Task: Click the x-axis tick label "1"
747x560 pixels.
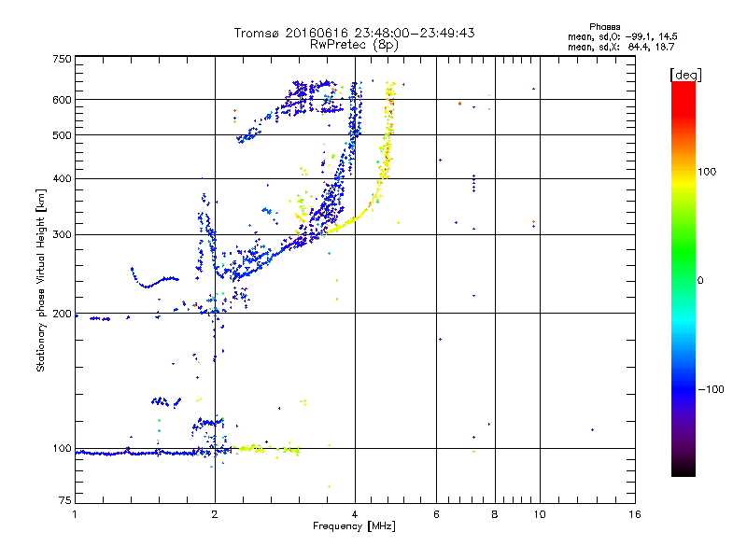Action: (x=75, y=514)
